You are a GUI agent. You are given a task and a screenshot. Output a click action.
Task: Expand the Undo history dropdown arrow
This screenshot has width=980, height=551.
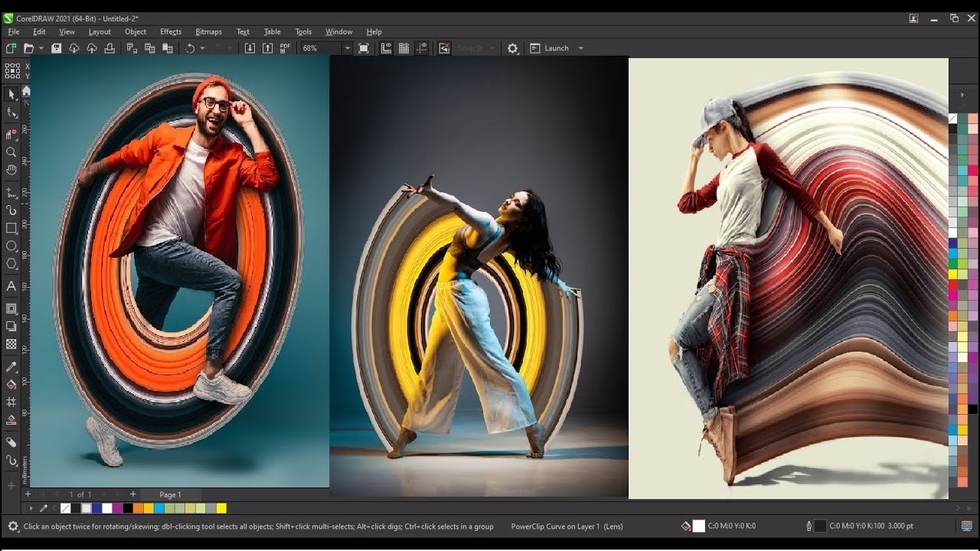[x=202, y=48]
